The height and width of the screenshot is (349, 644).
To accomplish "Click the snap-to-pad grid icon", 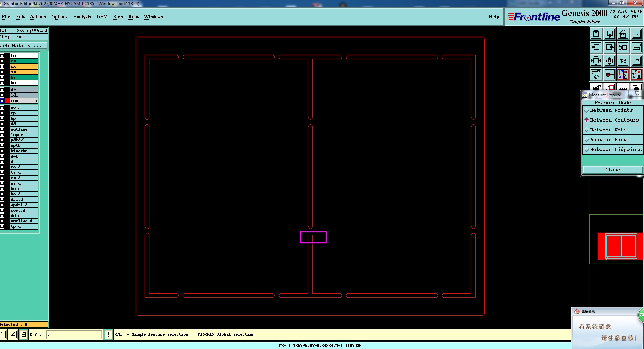I will point(610,74).
